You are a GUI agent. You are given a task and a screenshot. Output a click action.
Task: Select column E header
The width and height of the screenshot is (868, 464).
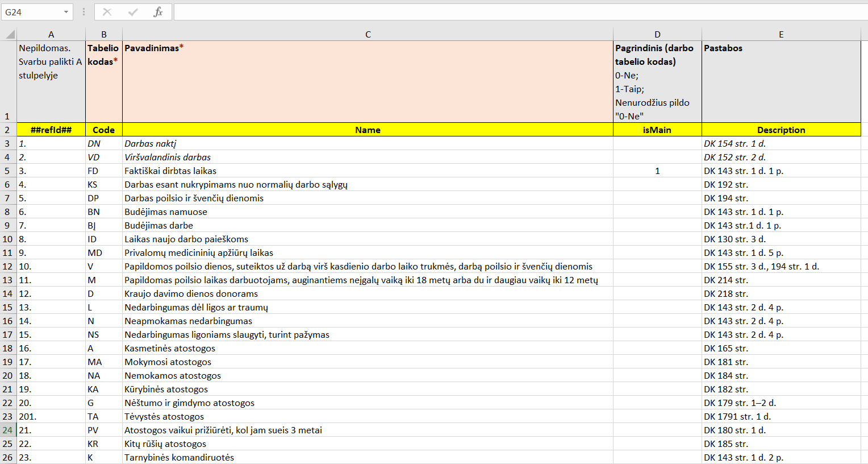781,35
